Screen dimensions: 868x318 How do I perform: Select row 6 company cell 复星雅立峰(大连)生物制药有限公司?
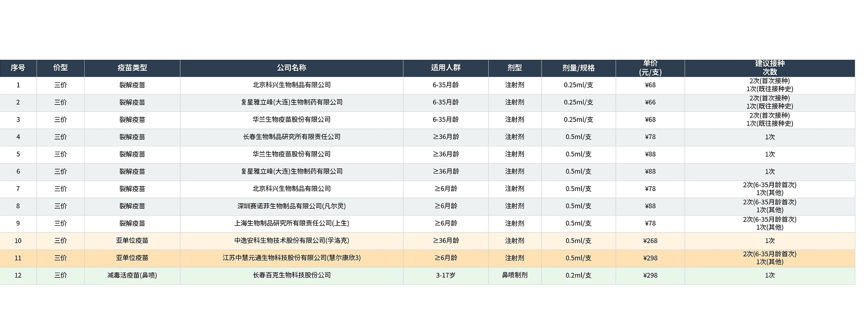pos(291,172)
